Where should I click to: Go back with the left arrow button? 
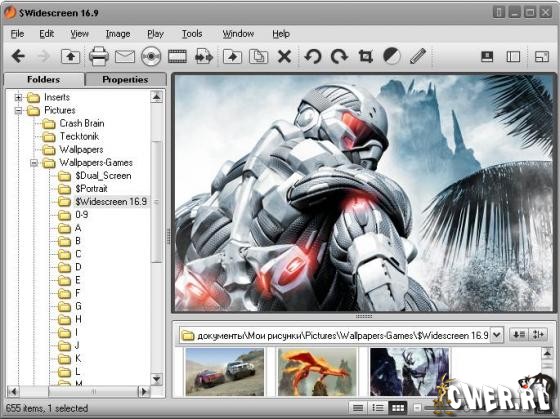(x=18, y=56)
